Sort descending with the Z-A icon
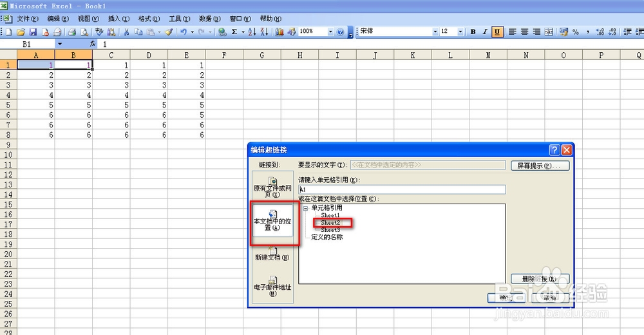Screen dimensions: 644x335 [x=264, y=32]
